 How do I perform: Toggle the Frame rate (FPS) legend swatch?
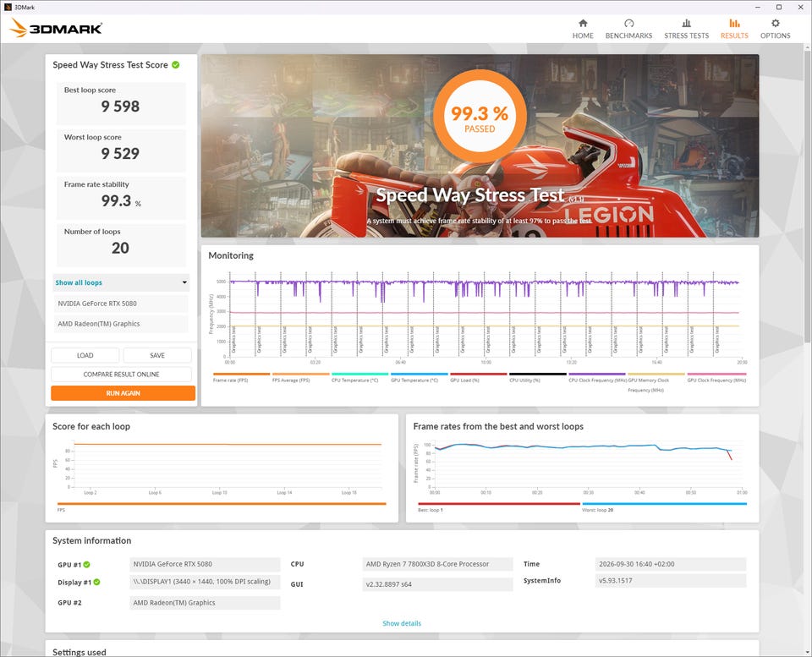(x=241, y=374)
